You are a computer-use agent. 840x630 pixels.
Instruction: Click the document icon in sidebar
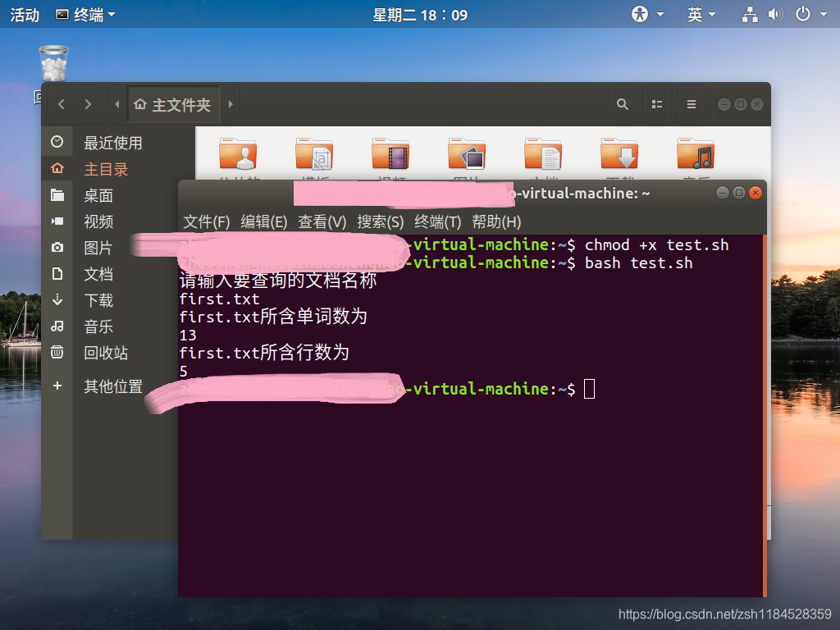[x=57, y=274]
